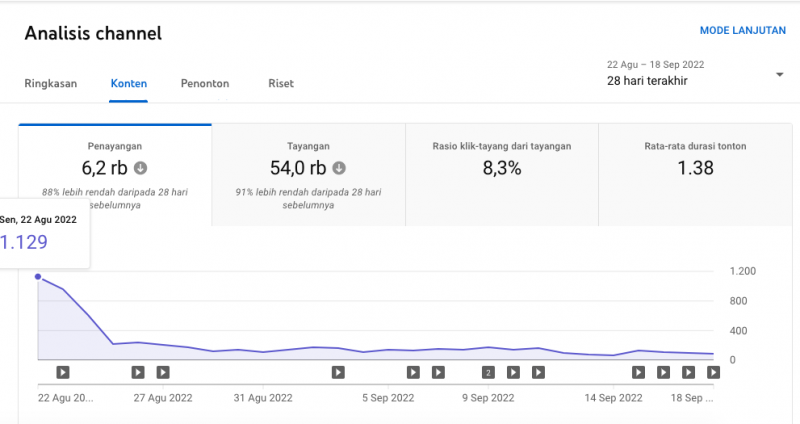
Task: Click the decrease arrow beside 6,2 rb
Action: (x=141, y=168)
